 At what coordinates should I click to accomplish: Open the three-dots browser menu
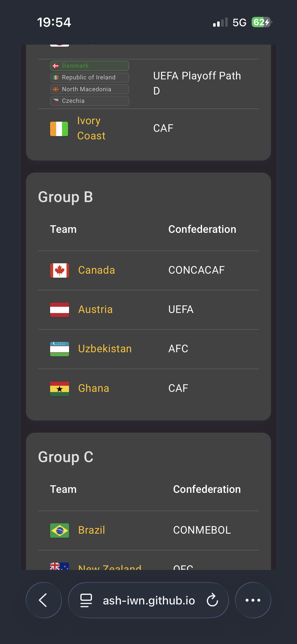(253, 600)
